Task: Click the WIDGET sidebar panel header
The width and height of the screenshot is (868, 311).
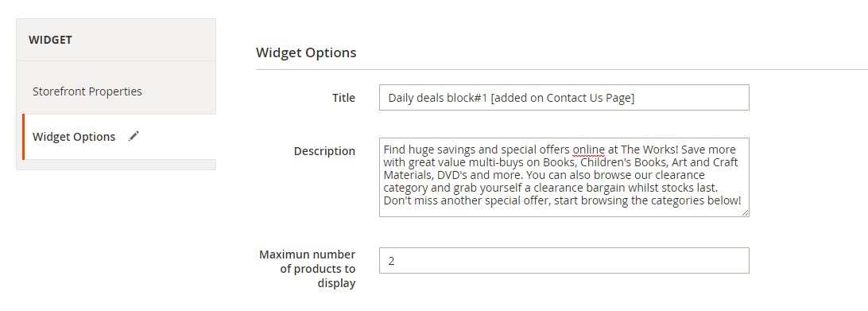Action: click(116, 40)
